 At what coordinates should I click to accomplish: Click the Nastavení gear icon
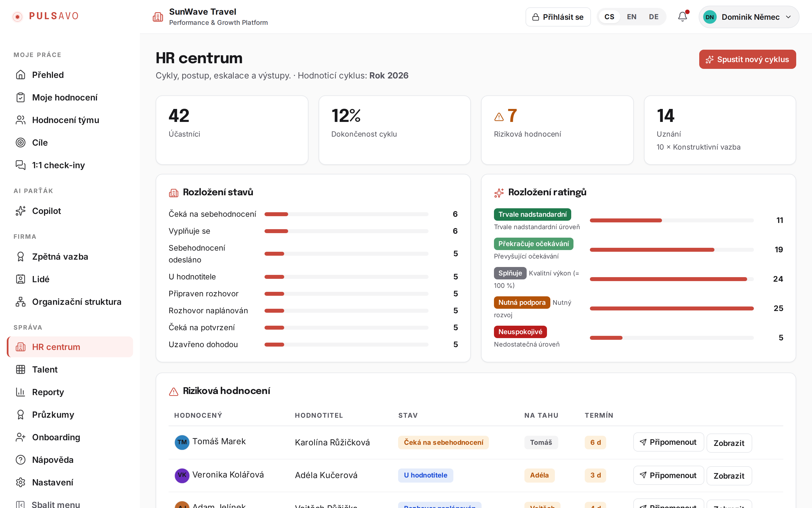pyautogui.click(x=21, y=482)
